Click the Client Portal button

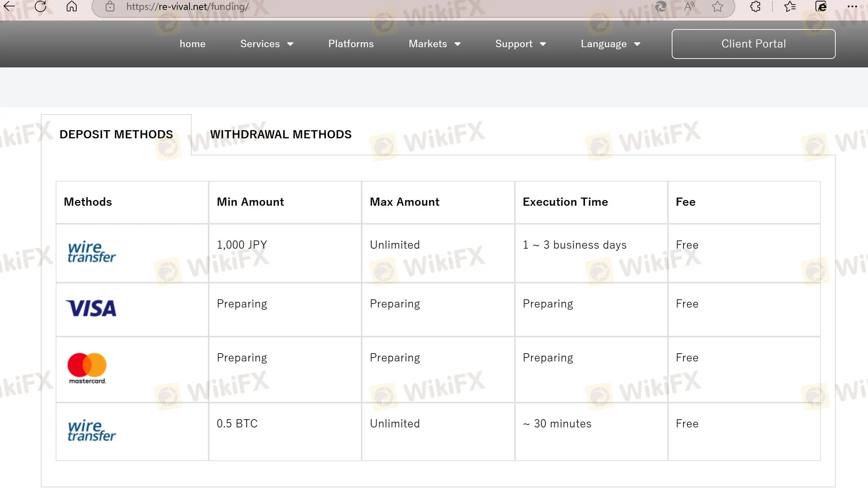(x=753, y=44)
